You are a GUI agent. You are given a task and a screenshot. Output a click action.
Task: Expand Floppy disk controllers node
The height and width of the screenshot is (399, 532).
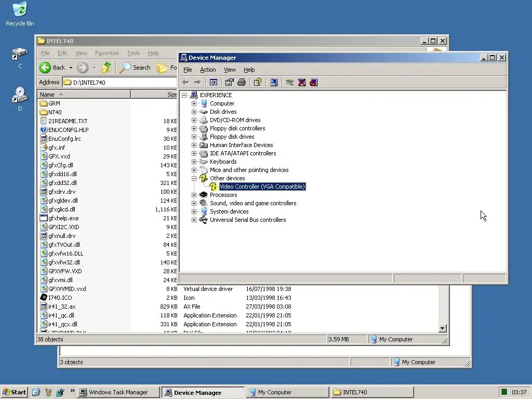194,129
